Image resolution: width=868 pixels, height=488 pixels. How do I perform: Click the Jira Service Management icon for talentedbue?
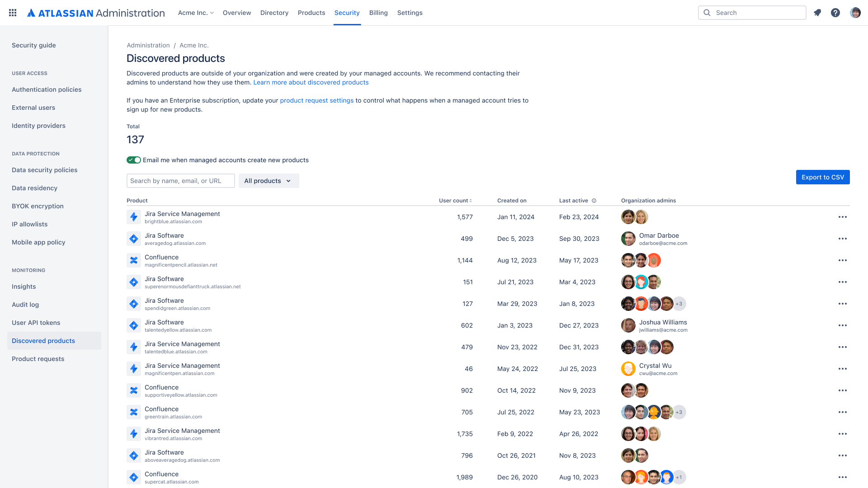tap(134, 347)
